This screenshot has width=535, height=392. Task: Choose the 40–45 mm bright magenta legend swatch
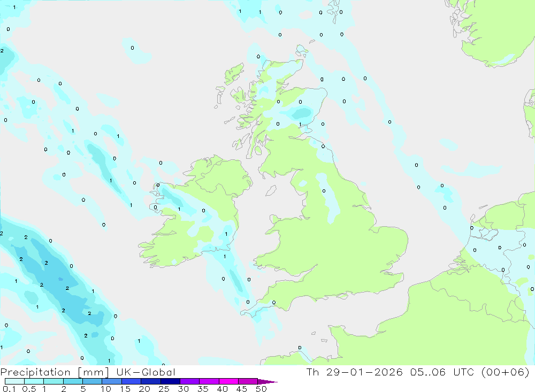click(228, 381)
